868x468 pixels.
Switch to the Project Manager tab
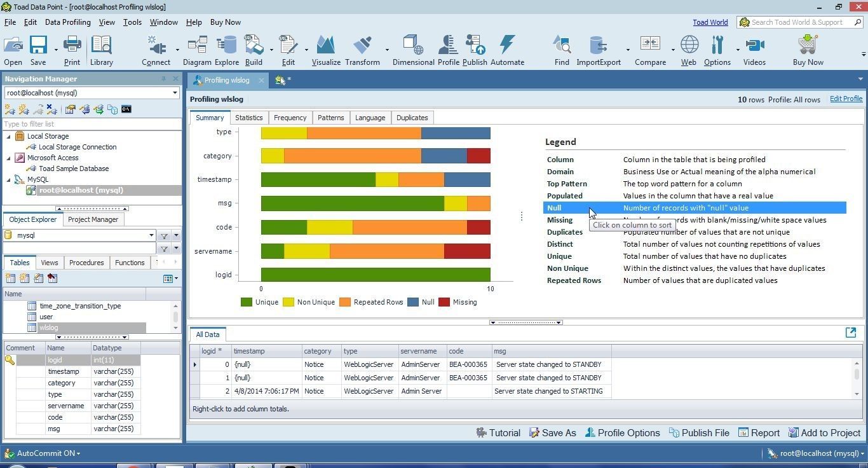93,219
